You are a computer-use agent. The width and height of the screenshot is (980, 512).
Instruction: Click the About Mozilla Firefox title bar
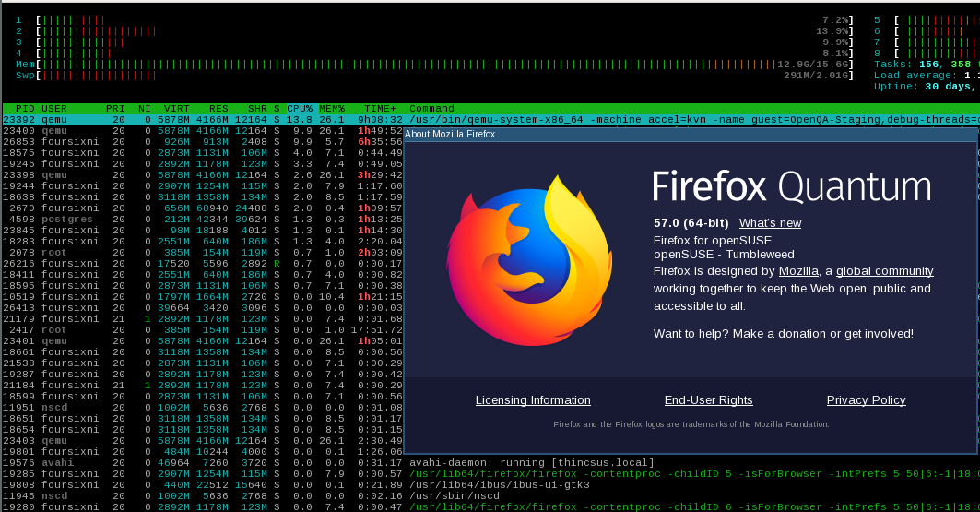690,135
